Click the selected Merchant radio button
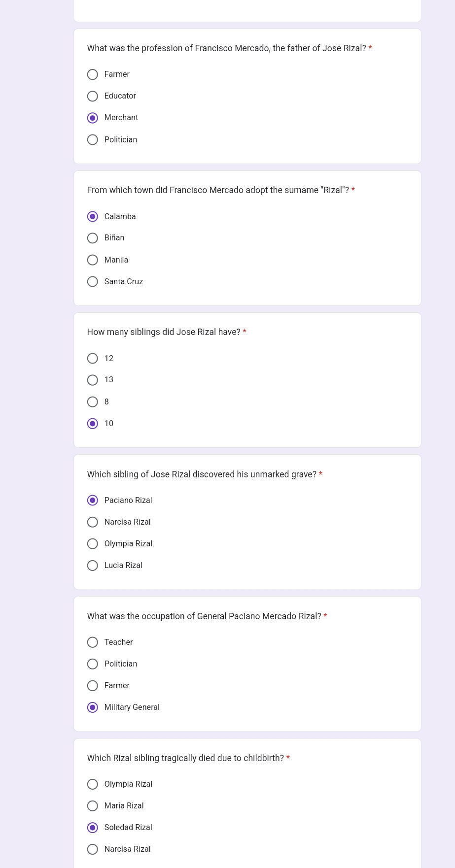 click(x=93, y=118)
